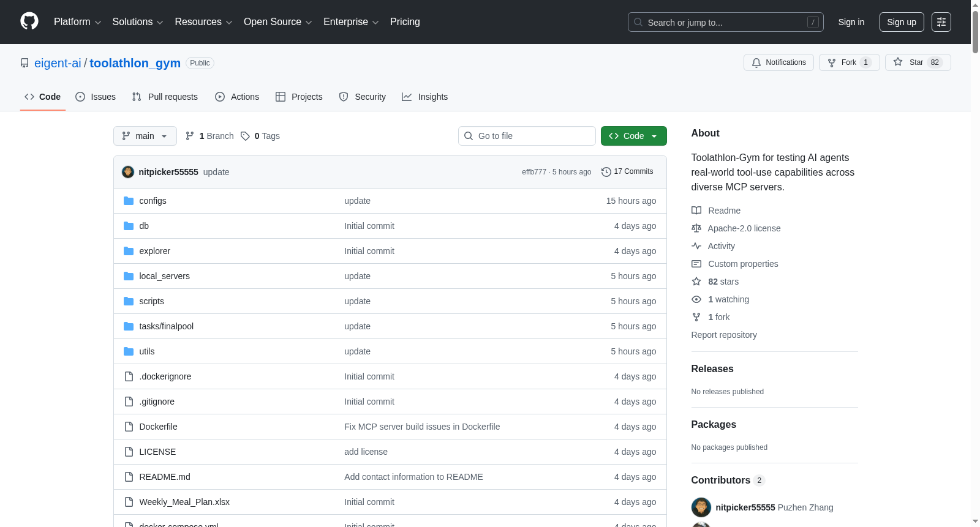Click the LICENSE file icon
Image resolution: width=980 pixels, height=527 pixels.
[x=129, y=452]
